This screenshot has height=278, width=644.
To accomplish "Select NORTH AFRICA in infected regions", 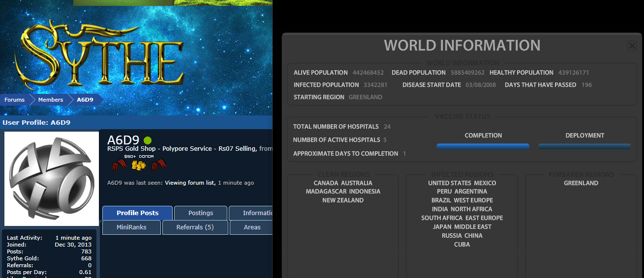I will tap(472, 209).
